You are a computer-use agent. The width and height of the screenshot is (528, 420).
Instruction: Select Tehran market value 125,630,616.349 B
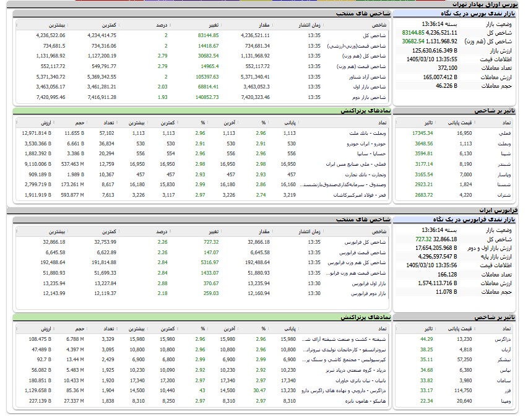tap(435, 51)
